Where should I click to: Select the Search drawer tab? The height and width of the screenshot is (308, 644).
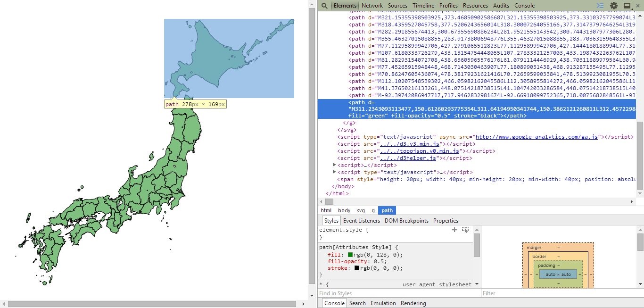[357, 303]
